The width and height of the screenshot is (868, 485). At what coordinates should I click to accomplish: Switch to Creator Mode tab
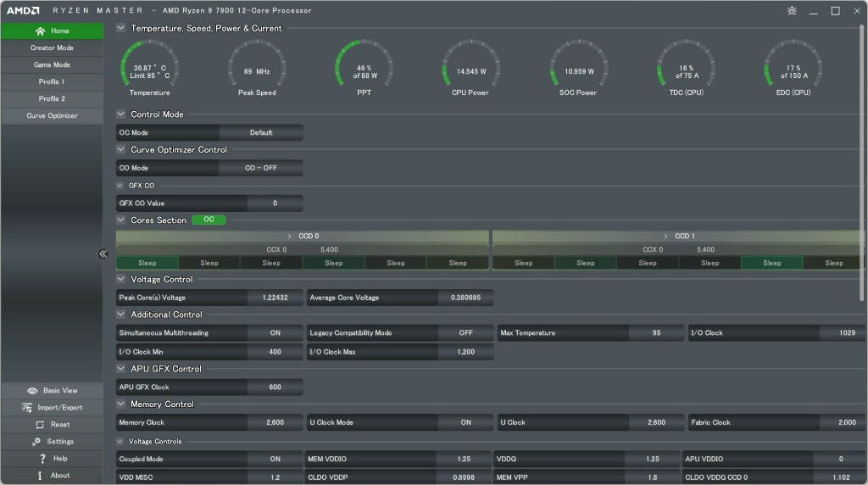click(52, 48)
